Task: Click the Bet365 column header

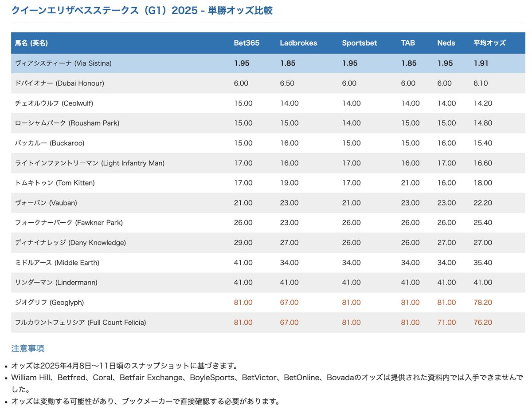Action: pos(247,43)
